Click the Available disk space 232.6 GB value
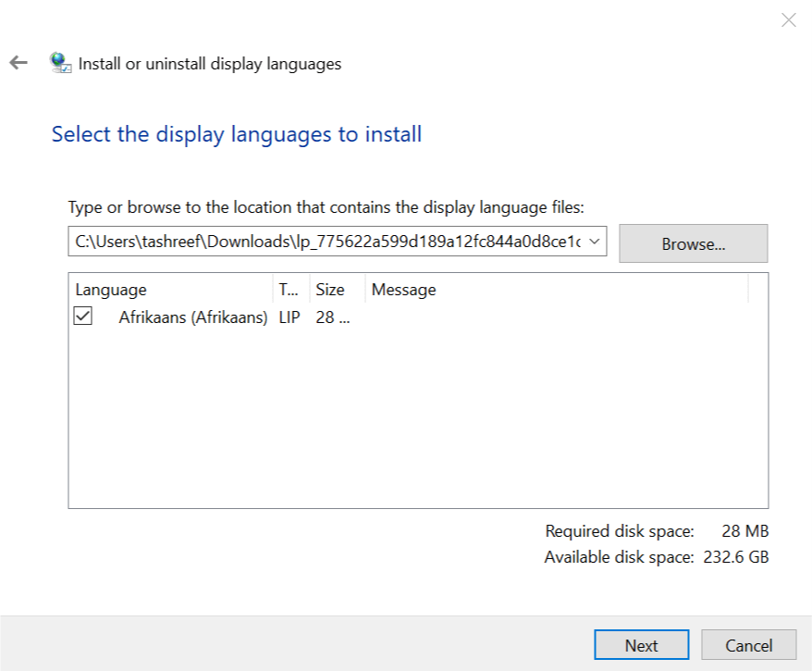Viewport: 812px width, 671px height. 734,557
